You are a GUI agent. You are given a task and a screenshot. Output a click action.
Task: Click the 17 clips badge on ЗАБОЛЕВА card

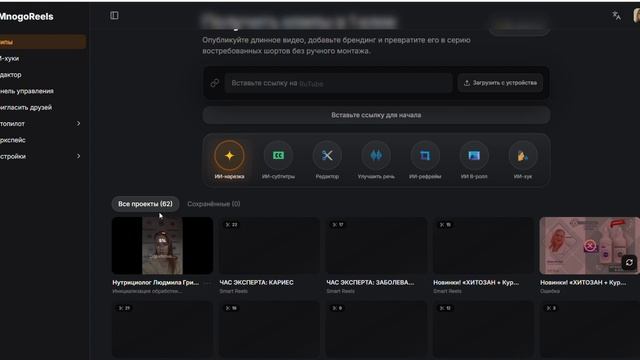click(x=338, y=225)
